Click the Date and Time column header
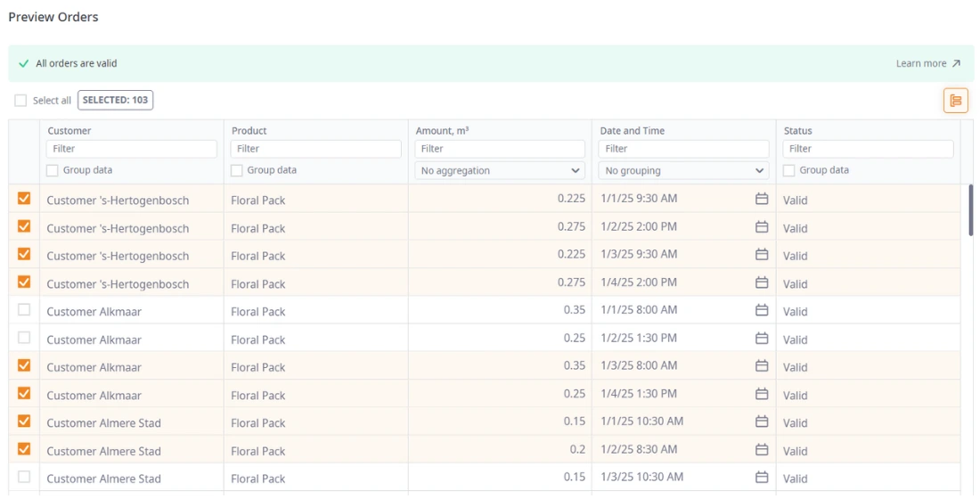The height and width of the screenshot is (499, 980). pyautogui.click(x=632, y=131)
